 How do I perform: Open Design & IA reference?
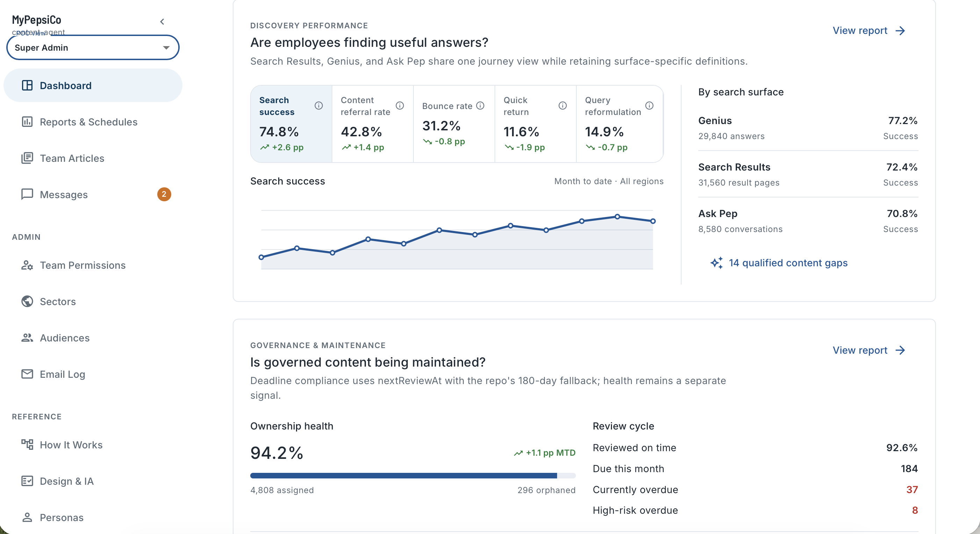[x=93, y=481]
